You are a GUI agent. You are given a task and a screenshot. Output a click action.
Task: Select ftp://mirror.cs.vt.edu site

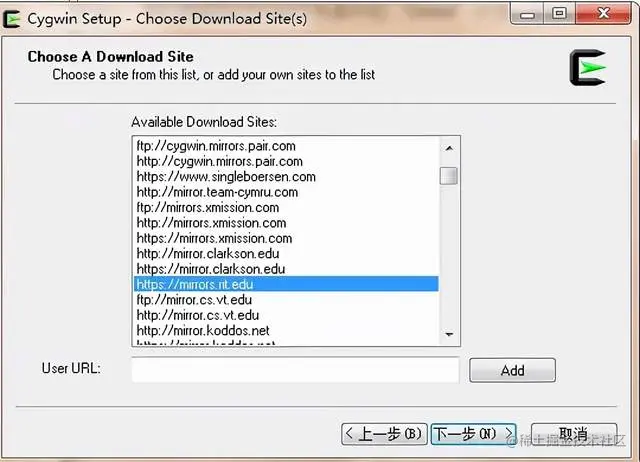[x=286, y=300]
